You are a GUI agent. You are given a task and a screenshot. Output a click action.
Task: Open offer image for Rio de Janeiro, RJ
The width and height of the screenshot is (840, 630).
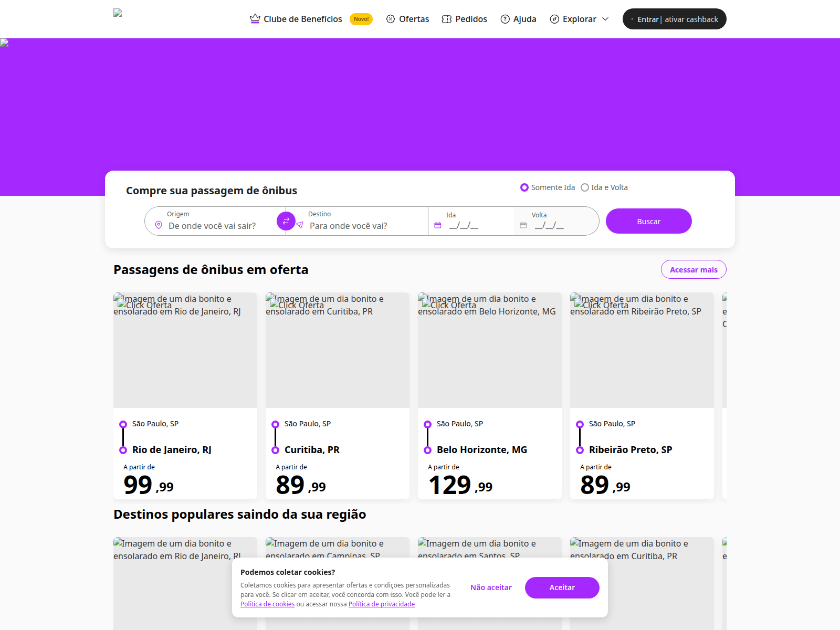coord(185,350)
